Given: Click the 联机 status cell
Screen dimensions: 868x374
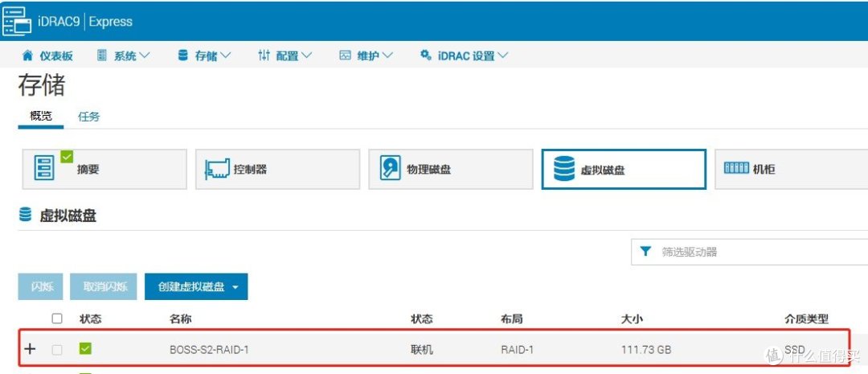Looking at the screenshot, I should click(x=422, y=350).
